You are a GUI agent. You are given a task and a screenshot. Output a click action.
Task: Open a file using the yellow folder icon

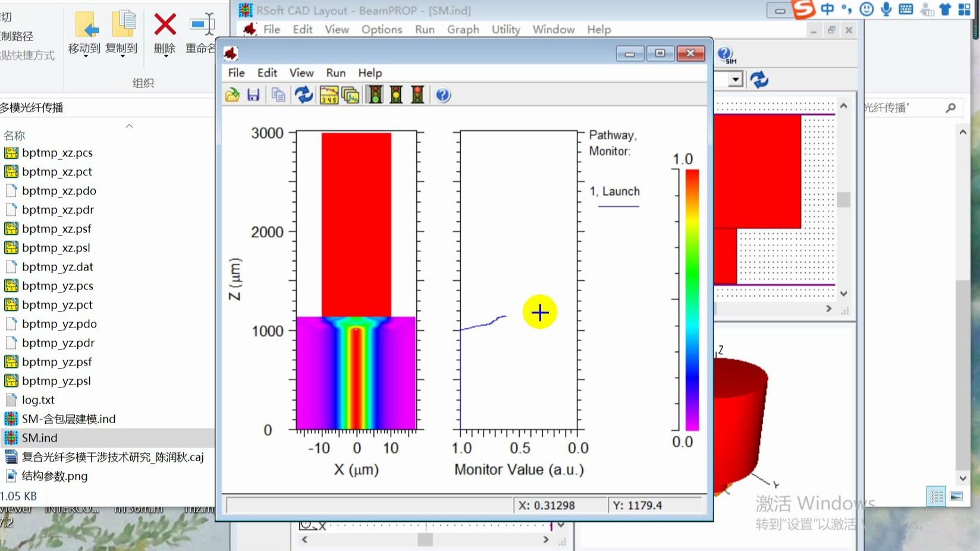pos(233,95)
